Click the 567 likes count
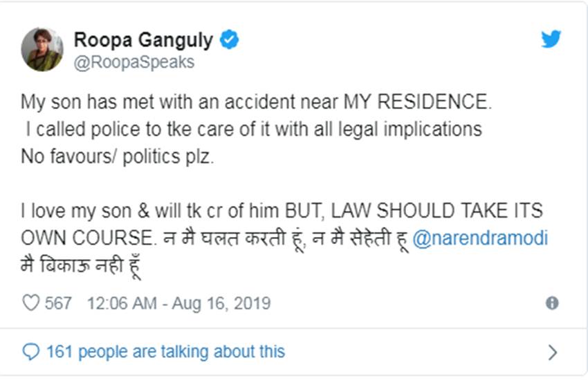 [58, 303]
